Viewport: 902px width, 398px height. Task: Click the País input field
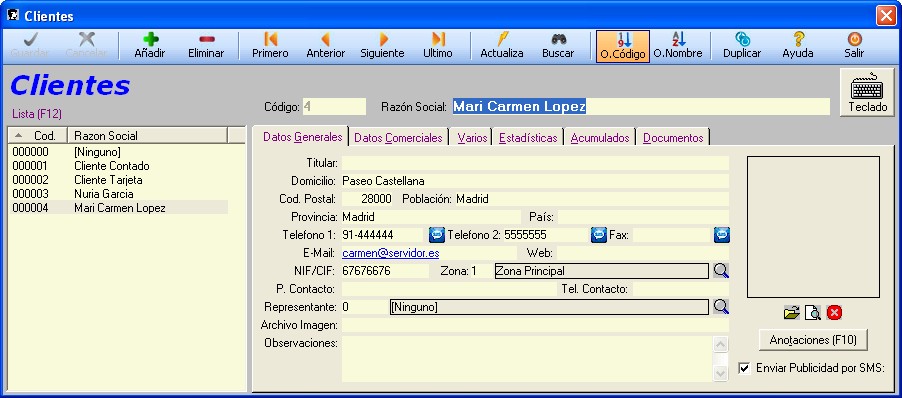[643, 217]
